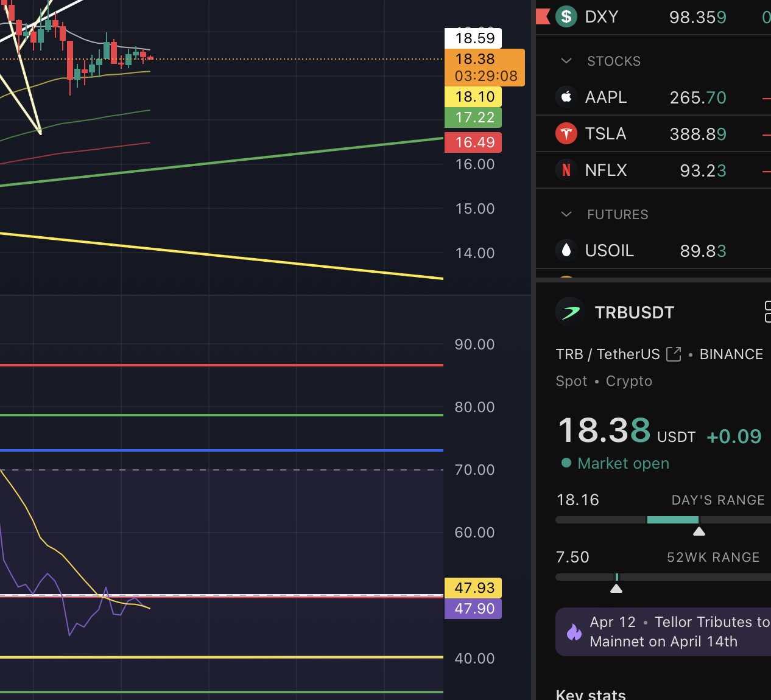Click the TRBUSDT symbol title

click(x=635, y=312)
